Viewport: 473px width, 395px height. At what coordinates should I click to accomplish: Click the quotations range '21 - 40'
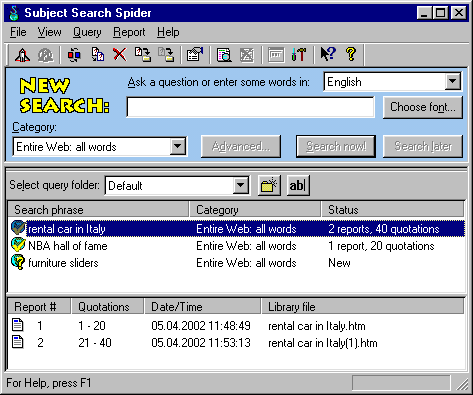[95, 343]
